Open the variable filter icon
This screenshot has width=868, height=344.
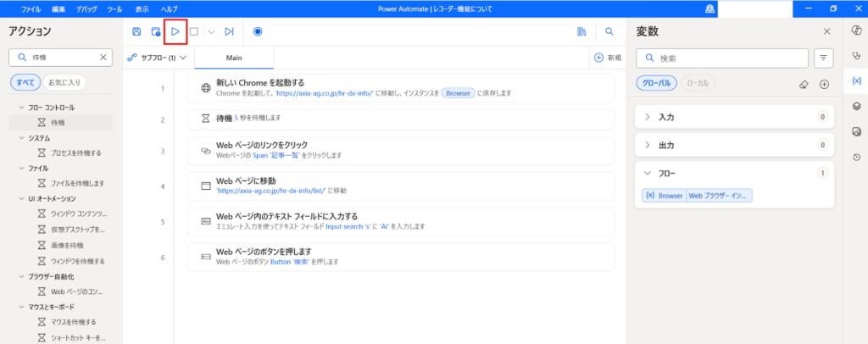[823, 58]
